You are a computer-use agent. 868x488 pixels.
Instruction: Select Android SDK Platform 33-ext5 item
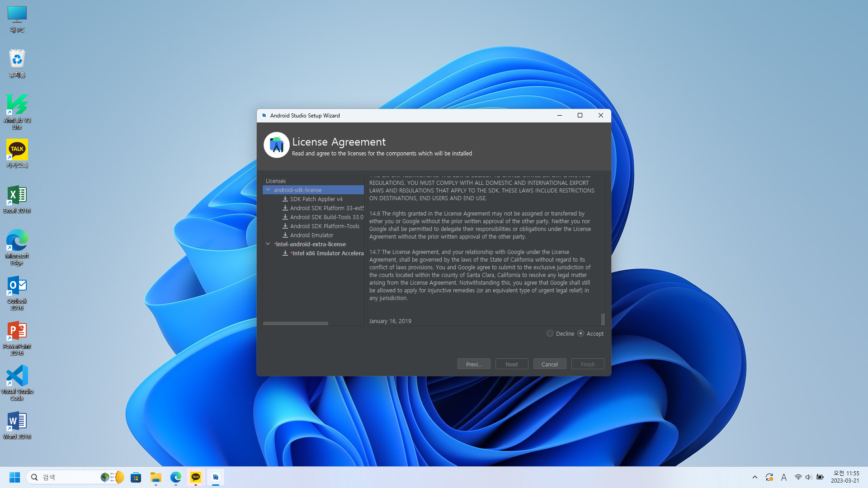pos(327,208)
